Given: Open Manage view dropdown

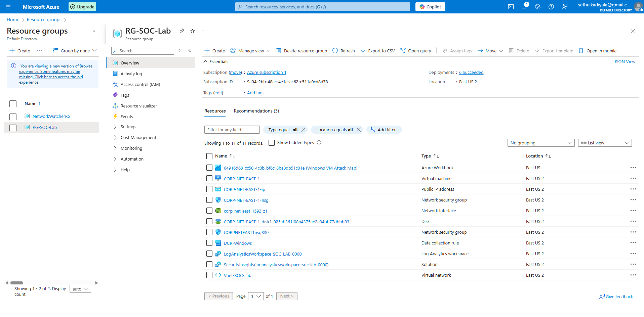Looking at the screenshot, I should click(250, 51).
